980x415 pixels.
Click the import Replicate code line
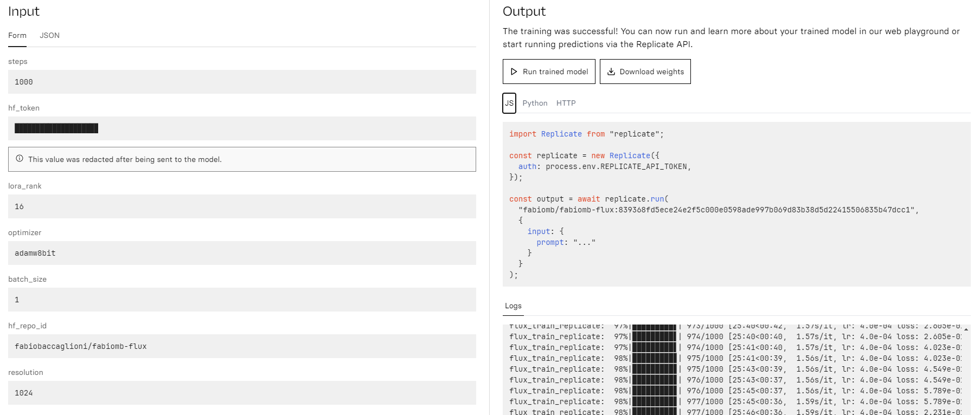point(586,134)
